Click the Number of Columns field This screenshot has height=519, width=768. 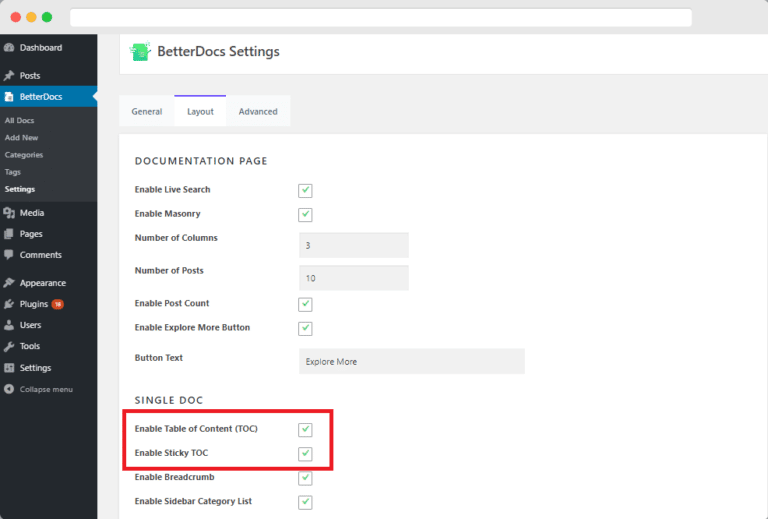[x=354, y=245]
